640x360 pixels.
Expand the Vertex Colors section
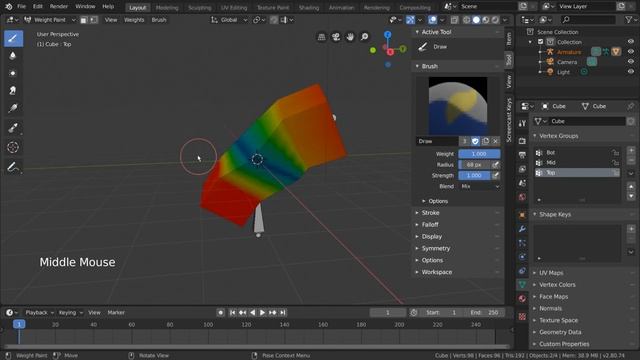tap(557, 284)
